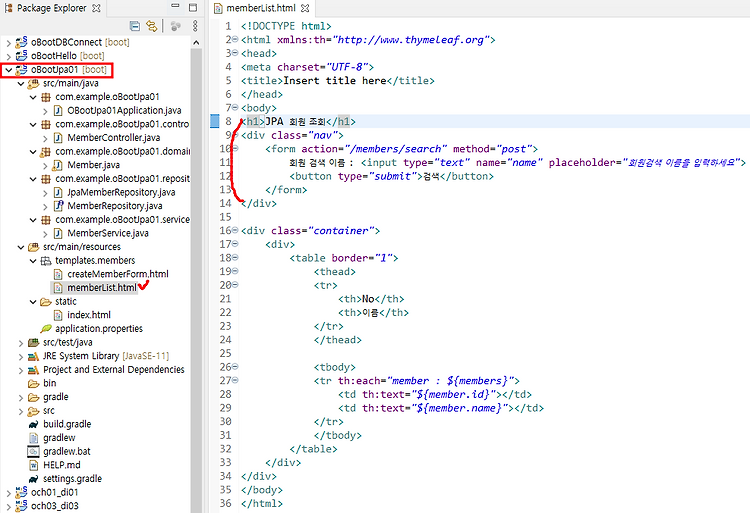The image size is (750, 513).
Task: Click HELP.md file icon
Action: [x=33, y=465]
